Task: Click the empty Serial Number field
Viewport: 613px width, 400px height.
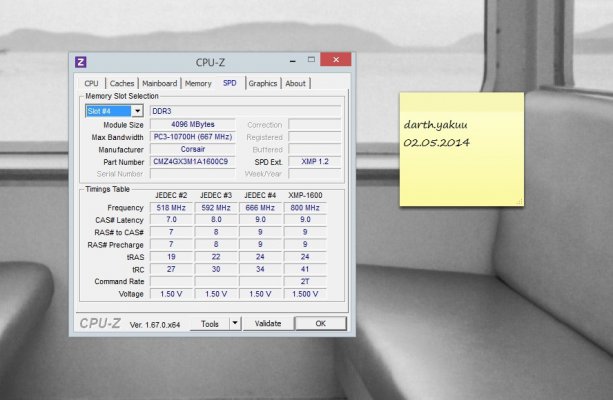Action: click(x=193, y=174)
